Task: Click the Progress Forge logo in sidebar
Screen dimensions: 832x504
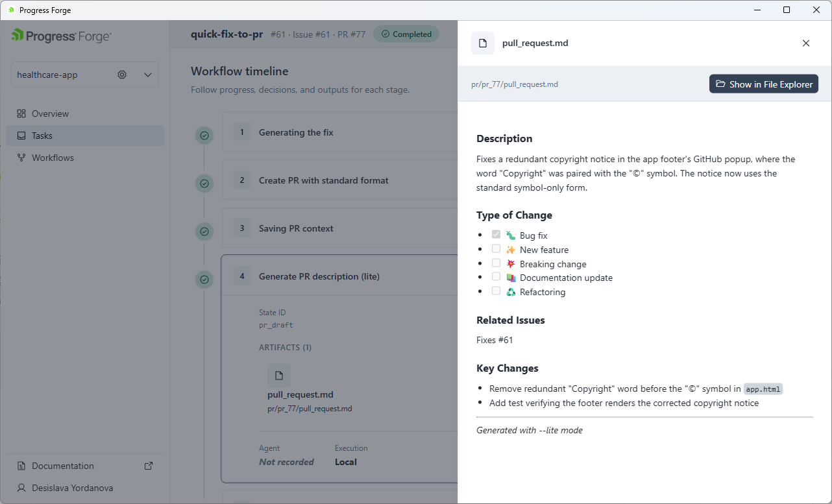Action: (x=61, y=36)
